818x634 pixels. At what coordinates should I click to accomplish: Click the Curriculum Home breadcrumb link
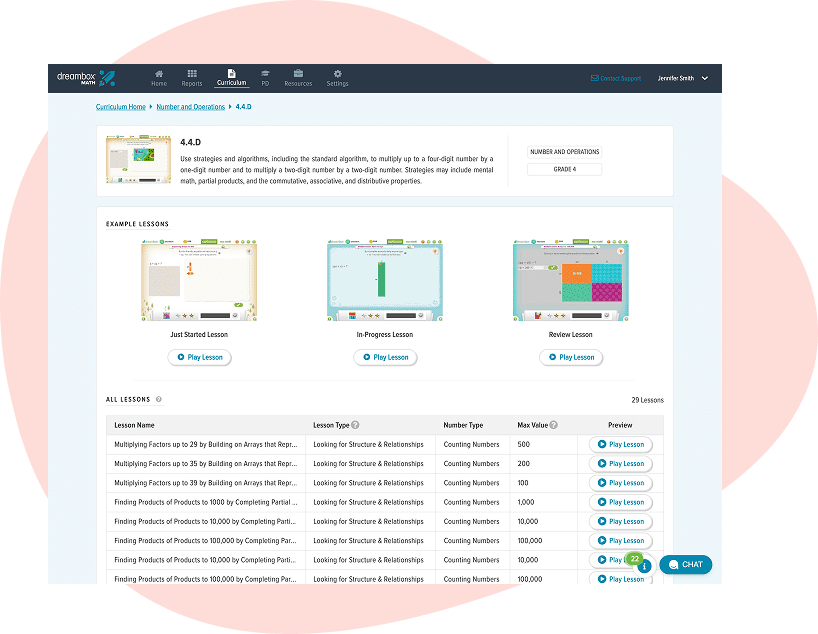pyautogui.click(x=120, y=106)
